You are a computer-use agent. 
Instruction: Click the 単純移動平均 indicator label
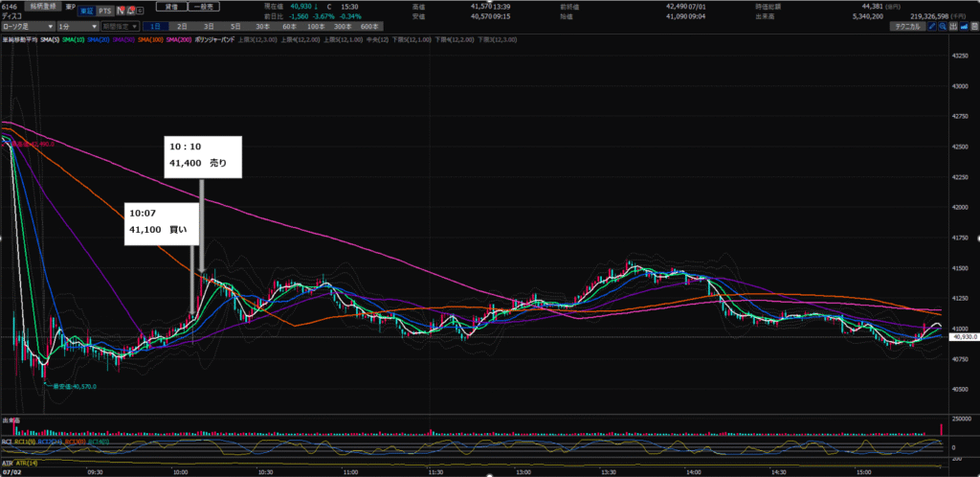click(x=19, y=39)
